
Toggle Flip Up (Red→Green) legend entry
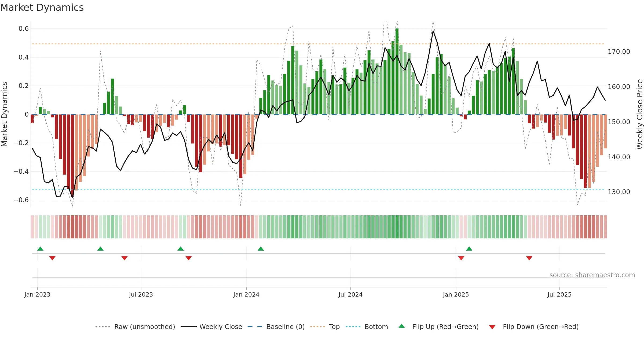tap(438, 327)
